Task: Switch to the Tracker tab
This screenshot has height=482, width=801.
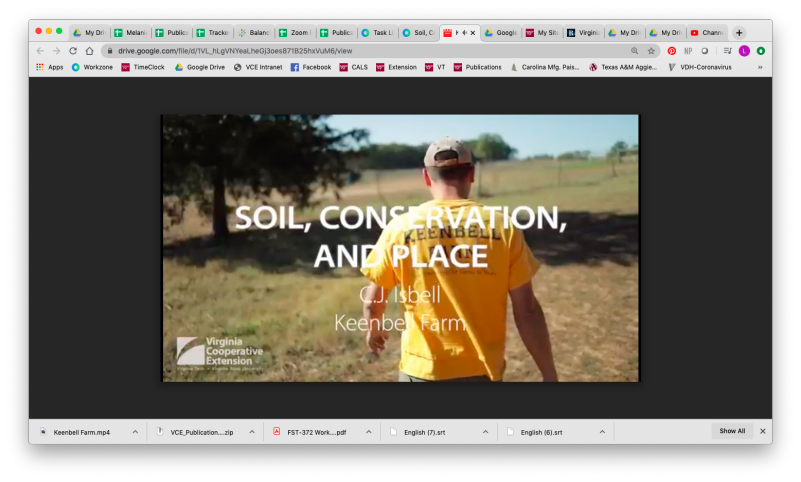Action: pos(213,33)
